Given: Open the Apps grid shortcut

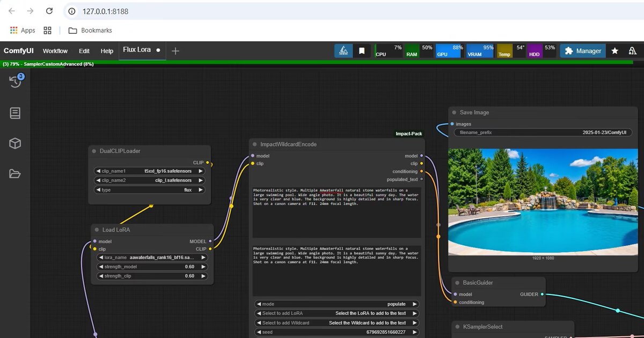Looking at the screenshot, I should click(x=23, y=31).
